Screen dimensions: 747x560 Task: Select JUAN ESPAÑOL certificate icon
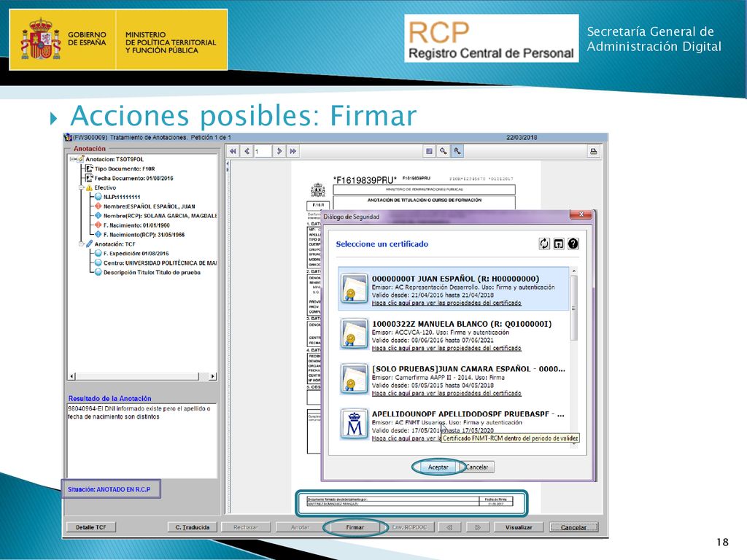(x=354, y=289)
